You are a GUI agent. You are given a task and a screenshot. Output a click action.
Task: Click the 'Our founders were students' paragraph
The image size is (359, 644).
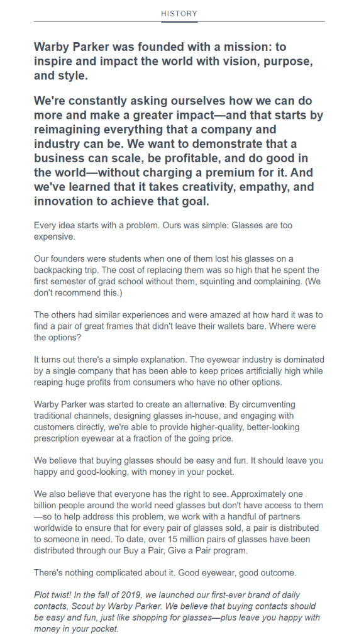point(177,276)
